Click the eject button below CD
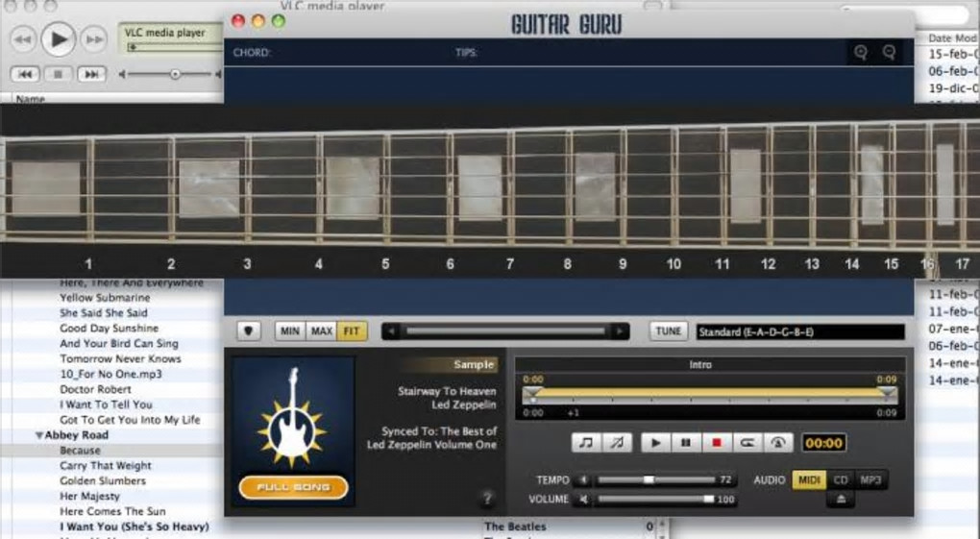980x539 pixels. [x=841, y=499]
